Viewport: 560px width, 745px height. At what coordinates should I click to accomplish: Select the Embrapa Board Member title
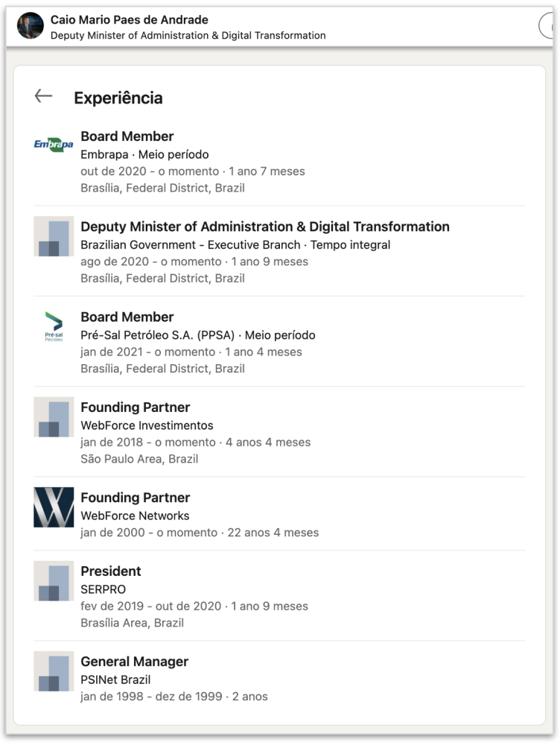[127, 136]
